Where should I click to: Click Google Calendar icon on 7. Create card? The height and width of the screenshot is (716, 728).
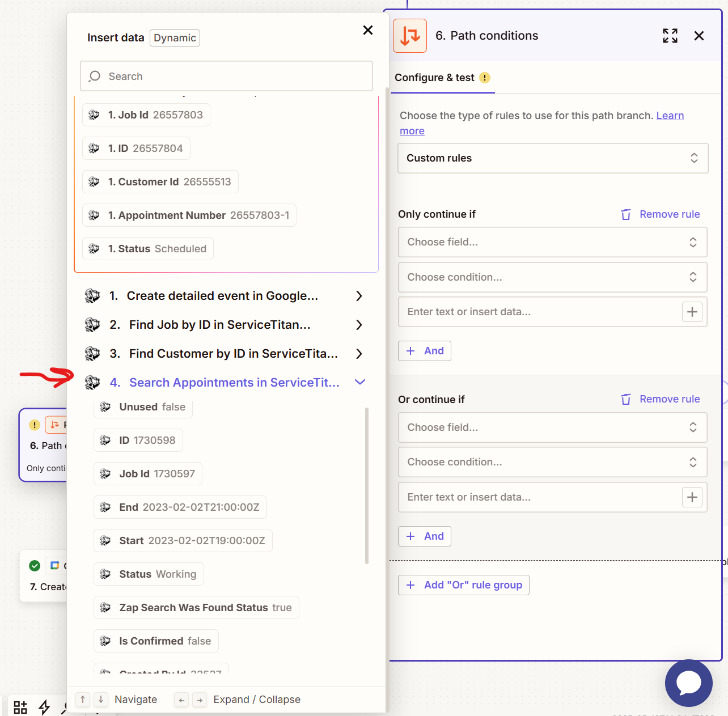55,566
